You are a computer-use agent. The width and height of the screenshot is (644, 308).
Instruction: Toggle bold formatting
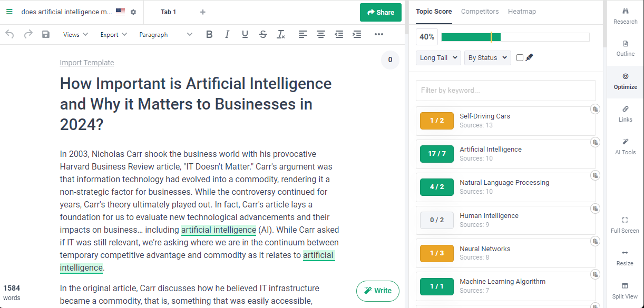(209, 34)
